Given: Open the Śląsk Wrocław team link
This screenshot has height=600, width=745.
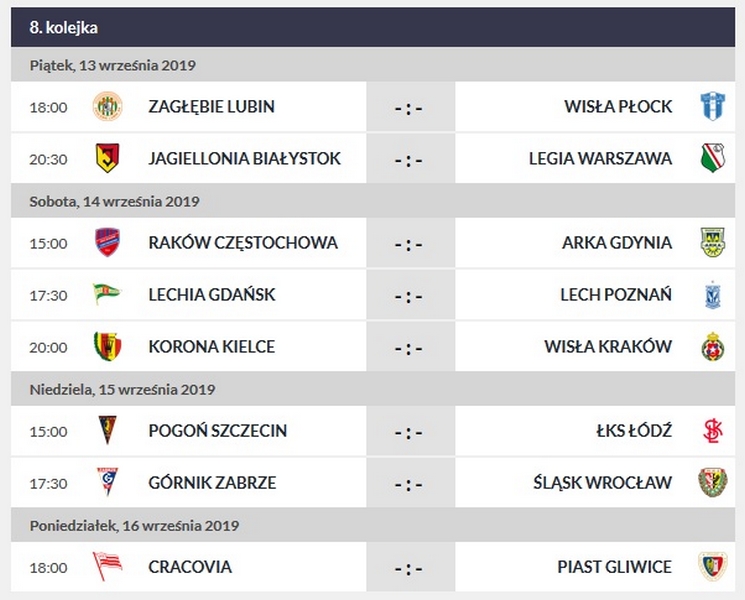Looking at the screenshot, I should pos(602,483).
